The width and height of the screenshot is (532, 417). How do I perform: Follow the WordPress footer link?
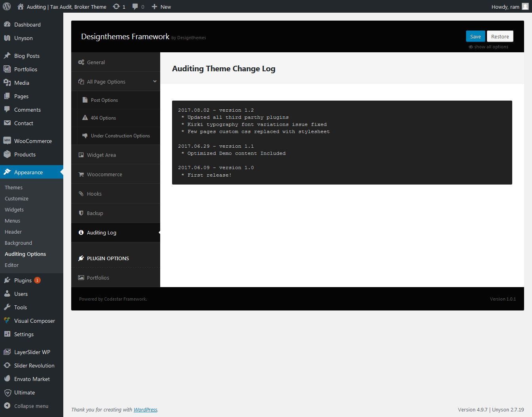coord(145,409)
